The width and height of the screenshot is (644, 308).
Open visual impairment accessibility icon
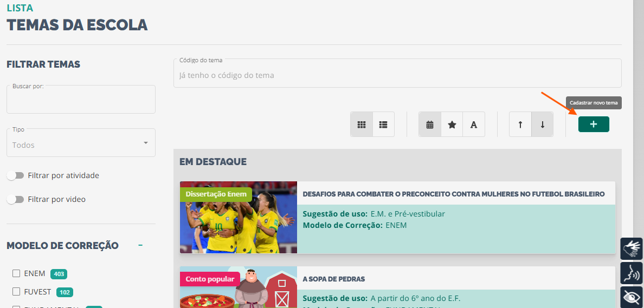[632, 297]
